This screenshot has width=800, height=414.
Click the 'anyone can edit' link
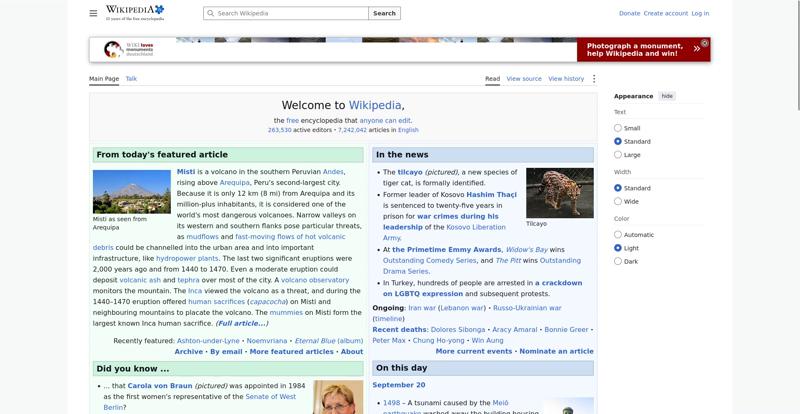point(385,120)
